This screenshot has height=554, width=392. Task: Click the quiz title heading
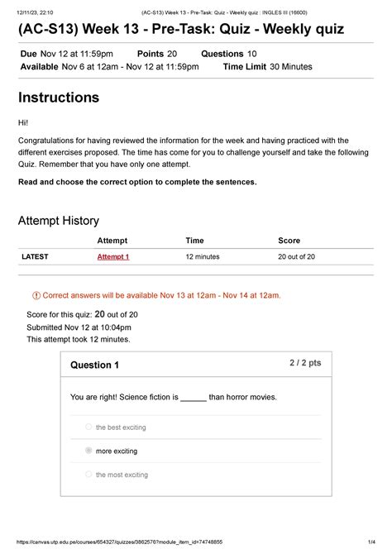coord(181,29)
